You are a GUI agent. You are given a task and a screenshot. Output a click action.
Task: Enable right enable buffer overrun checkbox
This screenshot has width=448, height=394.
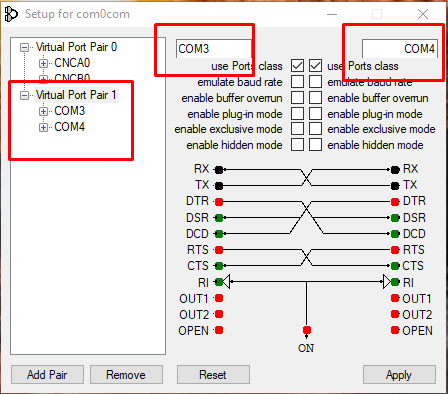pyautogui.click(x=315, y=98)
